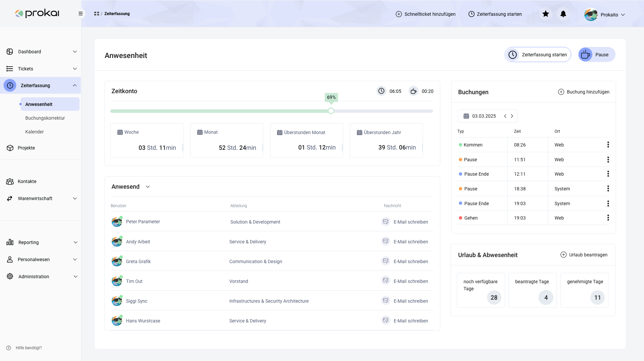Open the notifications bell icon

563,14
